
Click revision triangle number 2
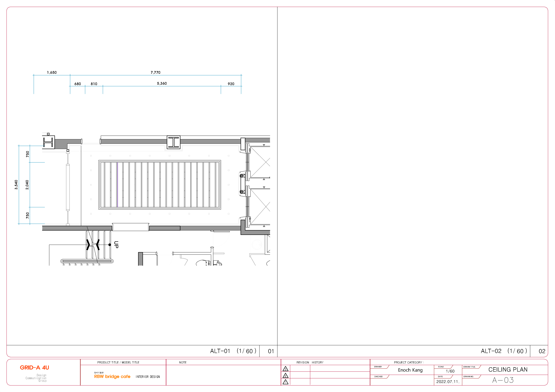coord(285,376)
